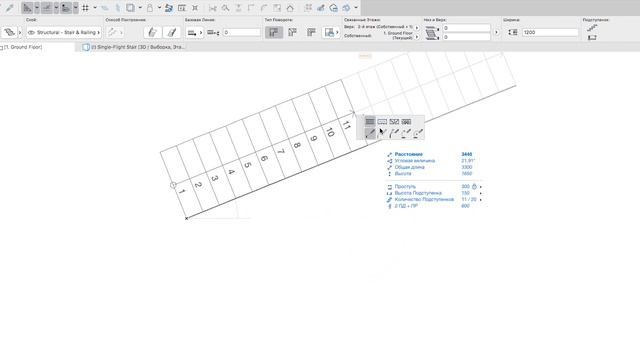Select the curved segment pet palette icon
The image size is (640, 360).
(x=394, y=133)
